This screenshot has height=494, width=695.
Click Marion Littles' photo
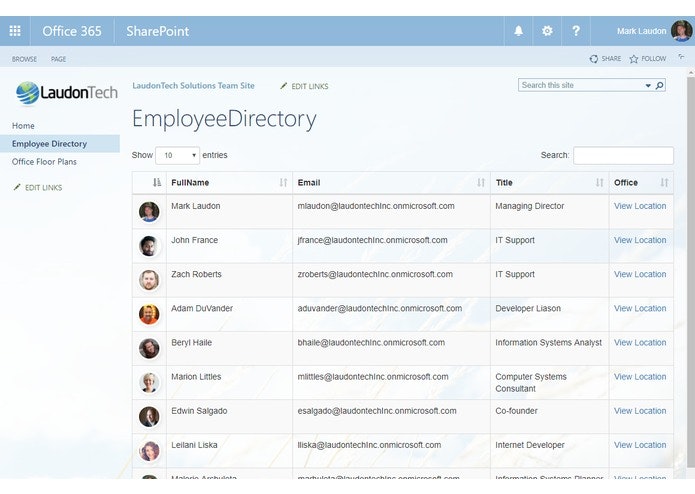click(149, 382)
